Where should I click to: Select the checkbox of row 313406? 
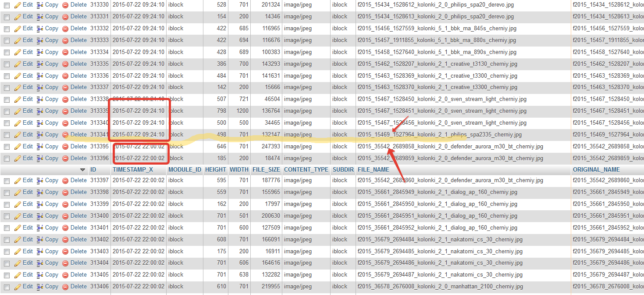tap(7, 287)
